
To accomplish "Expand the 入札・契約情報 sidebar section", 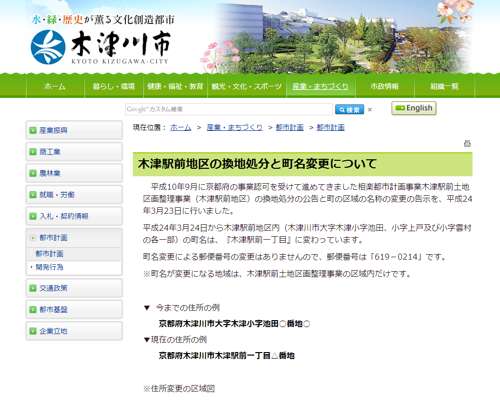I will (x=74, y=216).
